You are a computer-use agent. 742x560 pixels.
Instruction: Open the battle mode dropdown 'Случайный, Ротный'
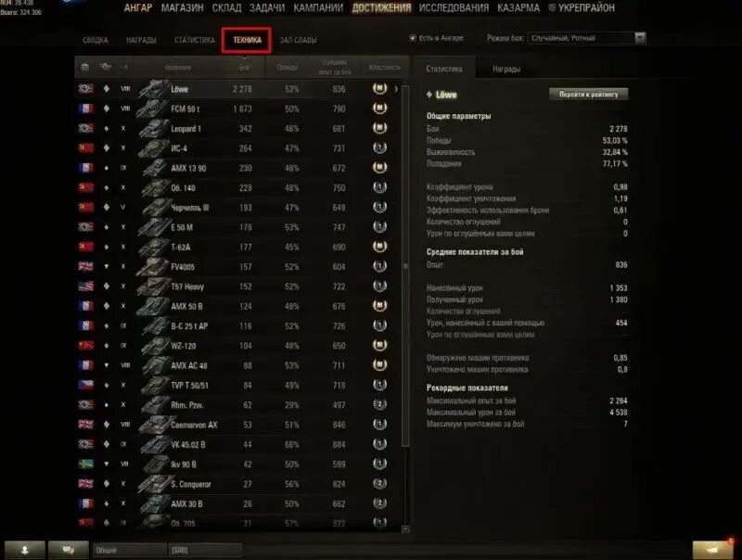586,38
